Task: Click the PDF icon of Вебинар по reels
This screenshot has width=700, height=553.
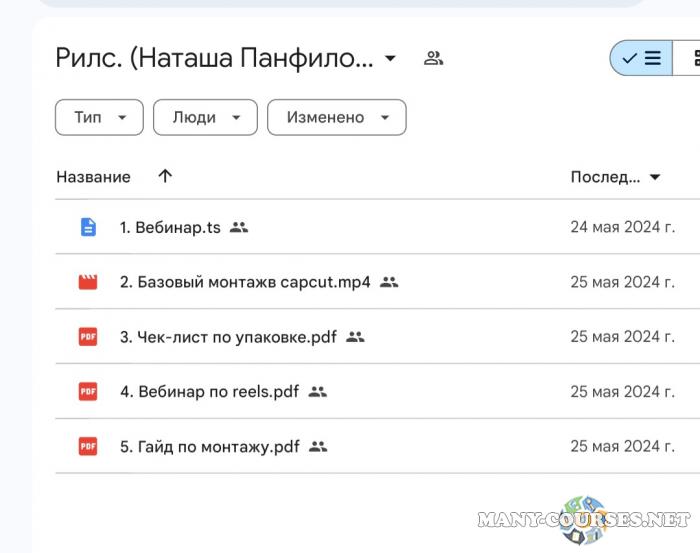Action: tap(88, 392)
